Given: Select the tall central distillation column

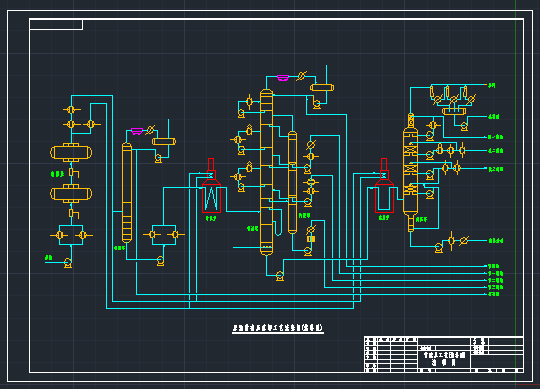Looking at the screenshot, I should (266, 172).
